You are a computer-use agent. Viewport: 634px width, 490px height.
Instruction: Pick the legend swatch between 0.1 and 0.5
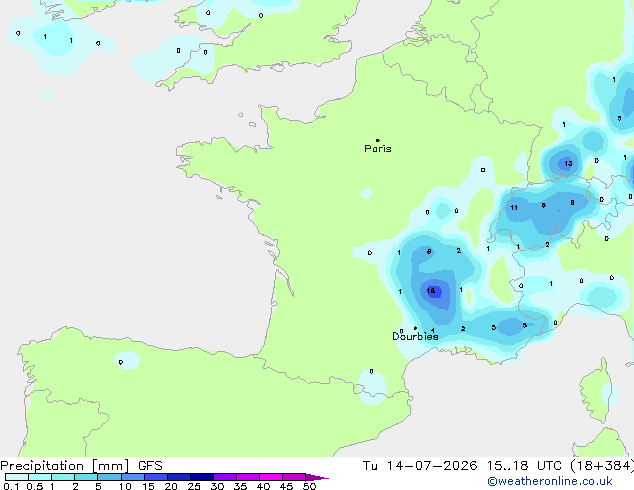(17, 477)
